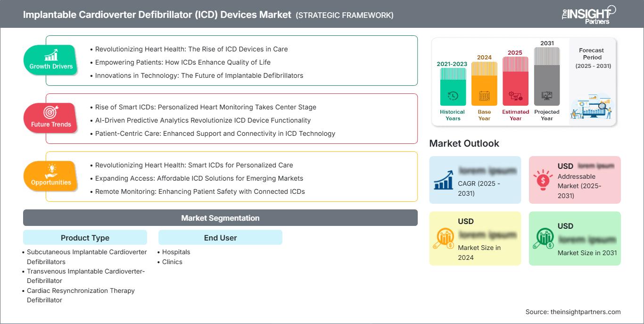The image size is (644, 324).
Task: Click the Estimated Year gear icon
Action: (x=515, y=96)
